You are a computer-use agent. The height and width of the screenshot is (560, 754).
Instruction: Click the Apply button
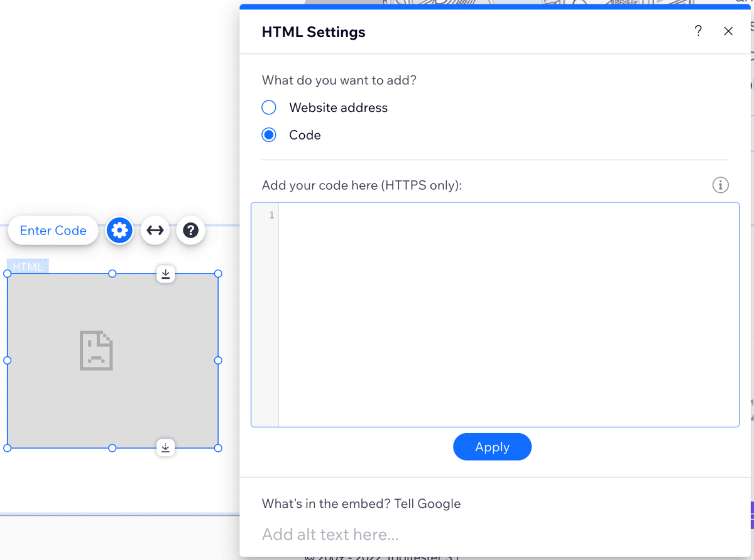pos(492,447)
